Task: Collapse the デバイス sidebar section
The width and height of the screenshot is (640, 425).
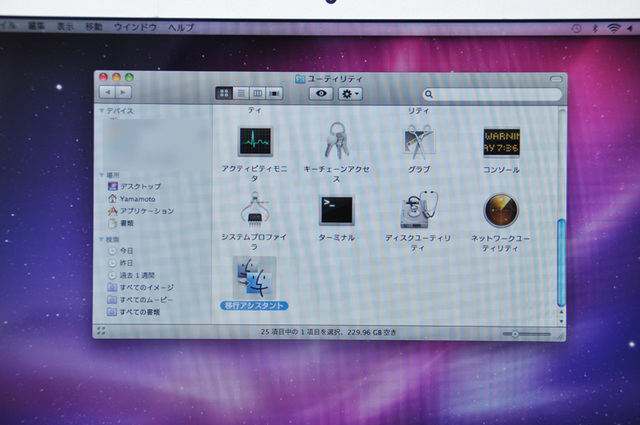Action: click(x=101, y=111)
